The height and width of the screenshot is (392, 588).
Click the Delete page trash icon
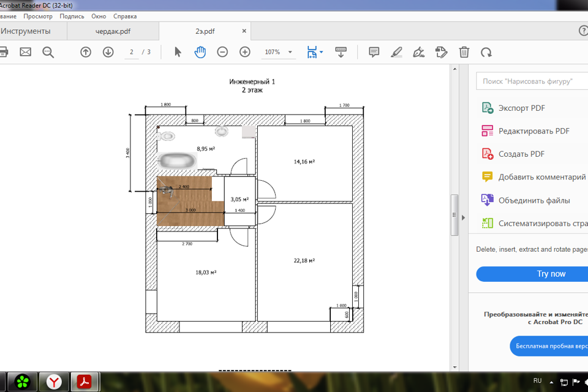(x=464, y=52)
